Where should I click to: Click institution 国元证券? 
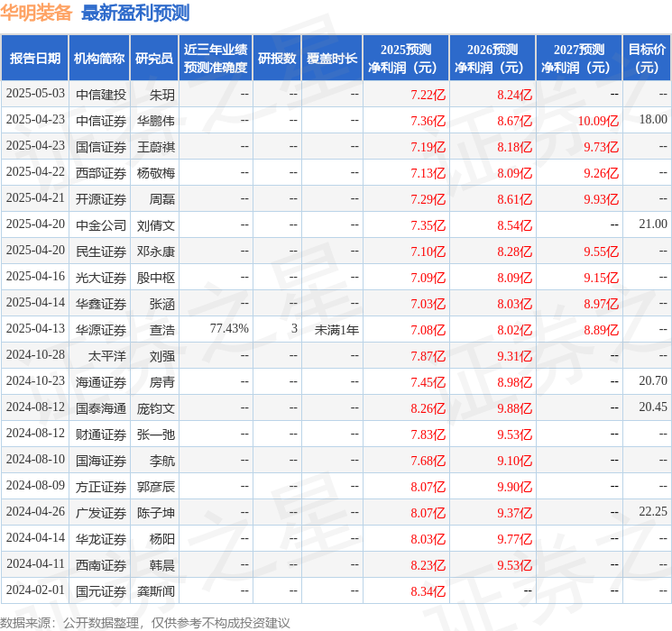(x=101, y=591)
